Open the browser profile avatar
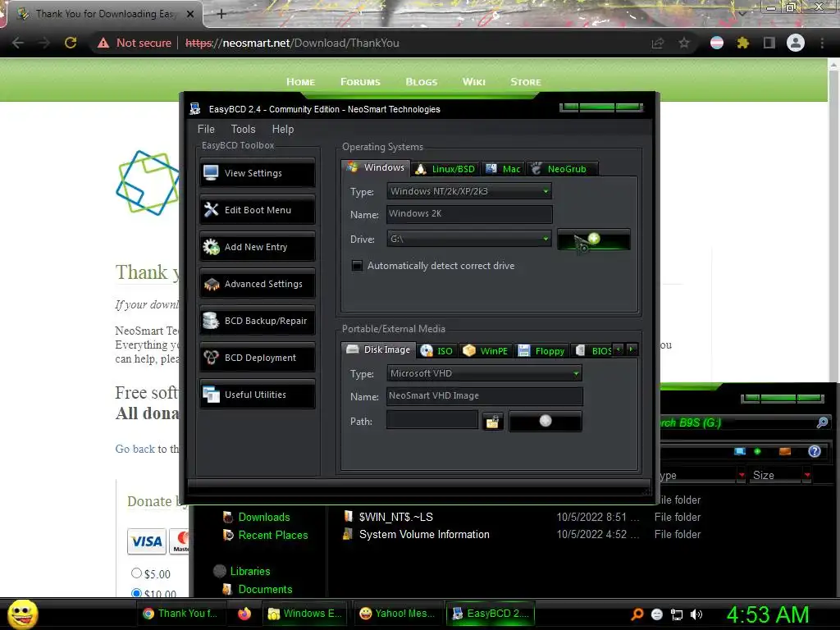This screenshot has height=630, width=840. (796, 43)
